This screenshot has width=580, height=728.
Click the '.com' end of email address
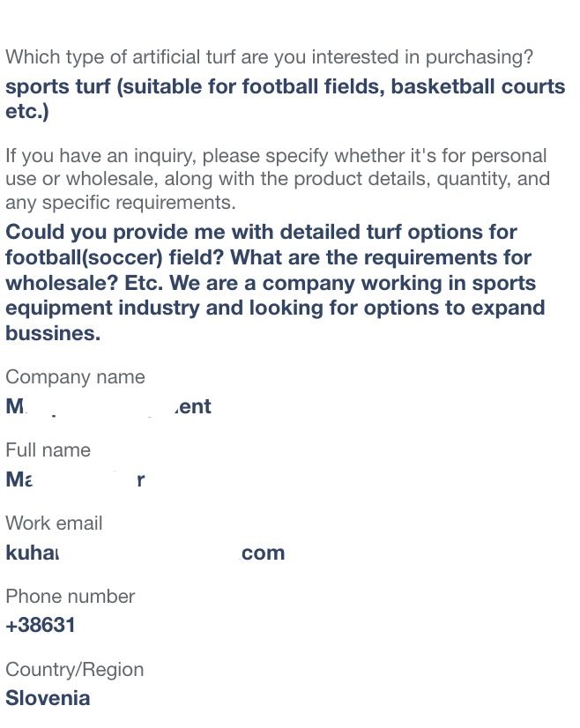coord(263,553)
